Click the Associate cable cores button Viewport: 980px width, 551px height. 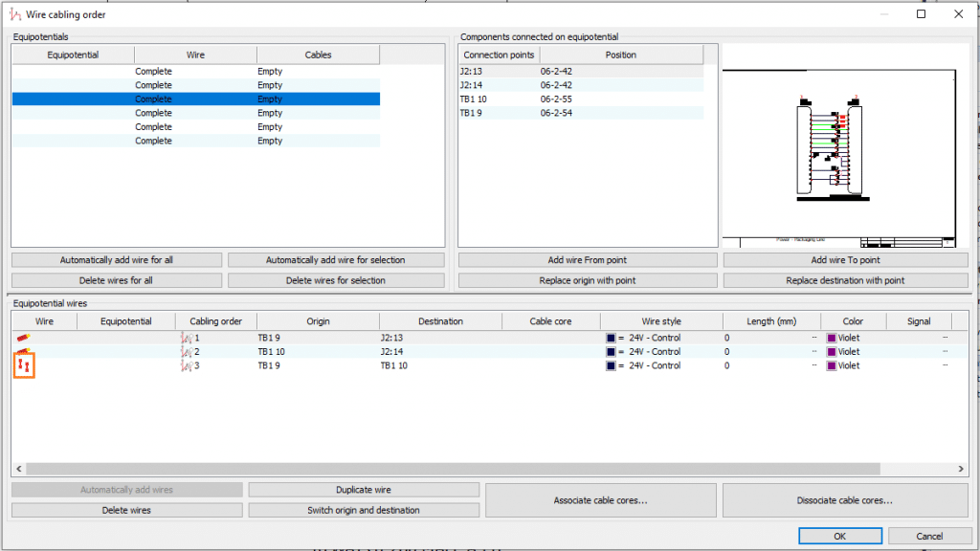pyautogui.click(x=600, y=500)
